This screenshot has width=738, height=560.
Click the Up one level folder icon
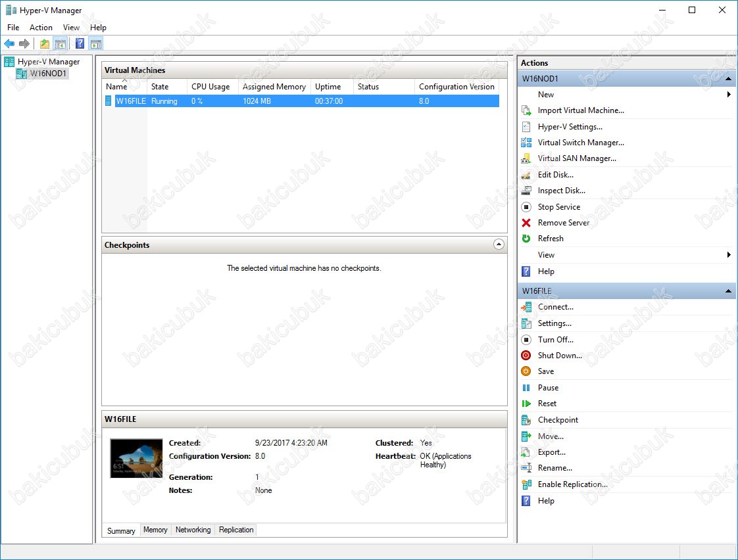(x=45, y=44)
